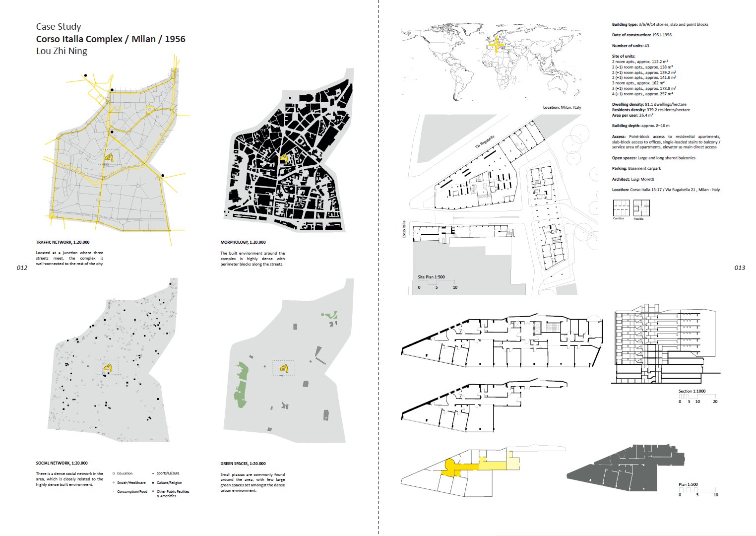Click line 'Architect: Luigi Moretti'

pyautogui.click(x=633, y=179)
